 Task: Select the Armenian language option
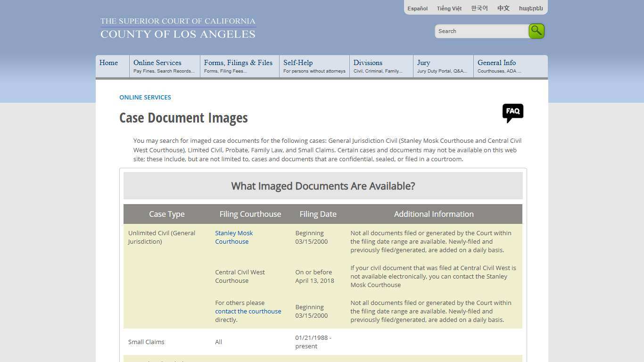[x=531, y=8]
